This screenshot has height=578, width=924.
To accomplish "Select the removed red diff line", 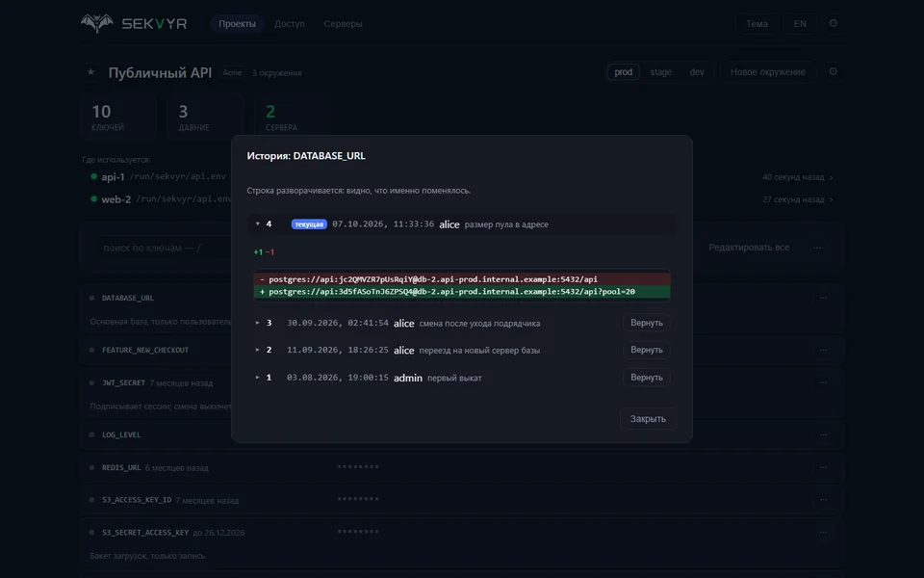I will coord(462,279).
